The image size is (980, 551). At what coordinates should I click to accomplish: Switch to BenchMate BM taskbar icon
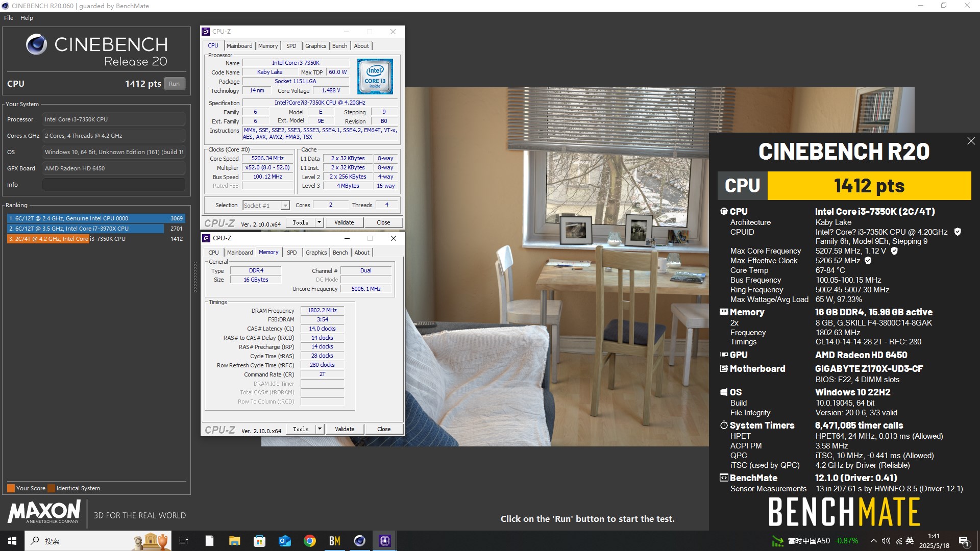tap(334, 541)
